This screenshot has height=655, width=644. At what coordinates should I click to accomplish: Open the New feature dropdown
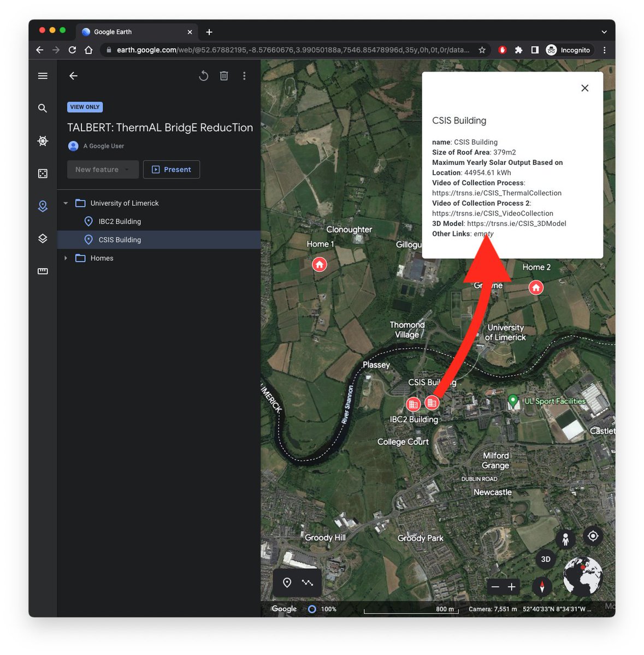103,169
